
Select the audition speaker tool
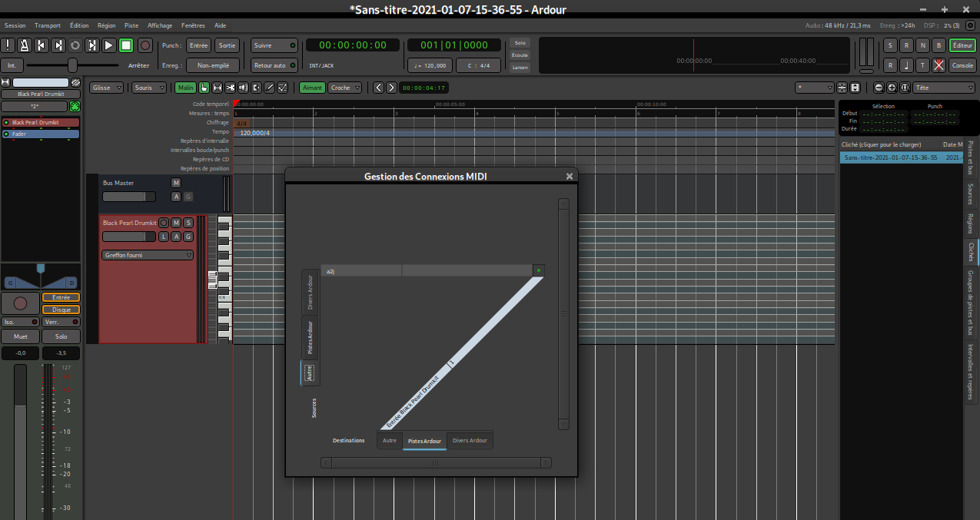tap(243, 88)
